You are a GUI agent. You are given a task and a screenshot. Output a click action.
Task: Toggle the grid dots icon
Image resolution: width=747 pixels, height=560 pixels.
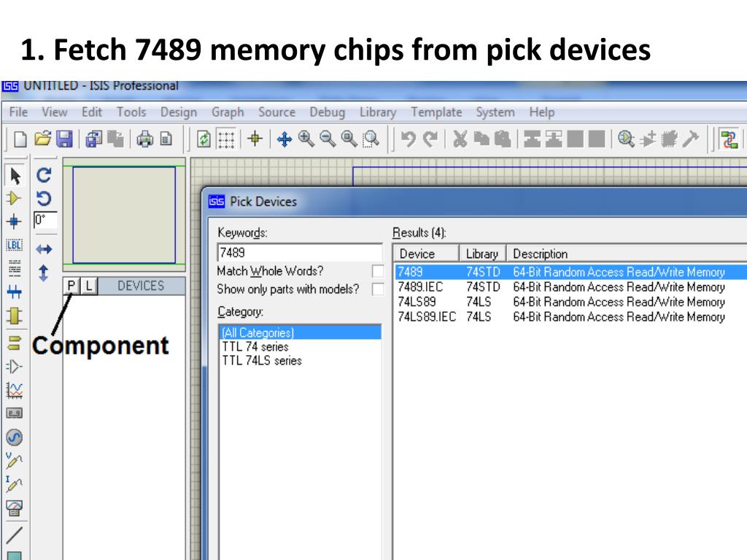pyautogui.click(x=226, y=139)
